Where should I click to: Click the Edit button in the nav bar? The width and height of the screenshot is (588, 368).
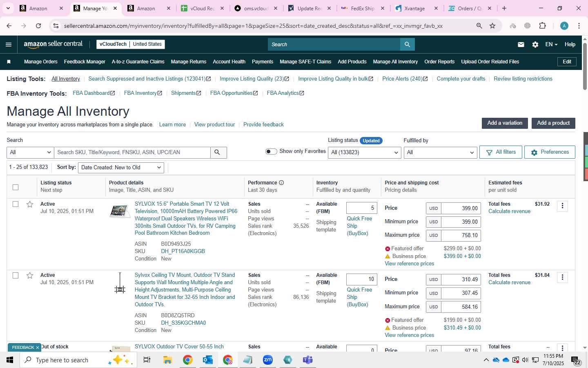click(x=567, y=62)
